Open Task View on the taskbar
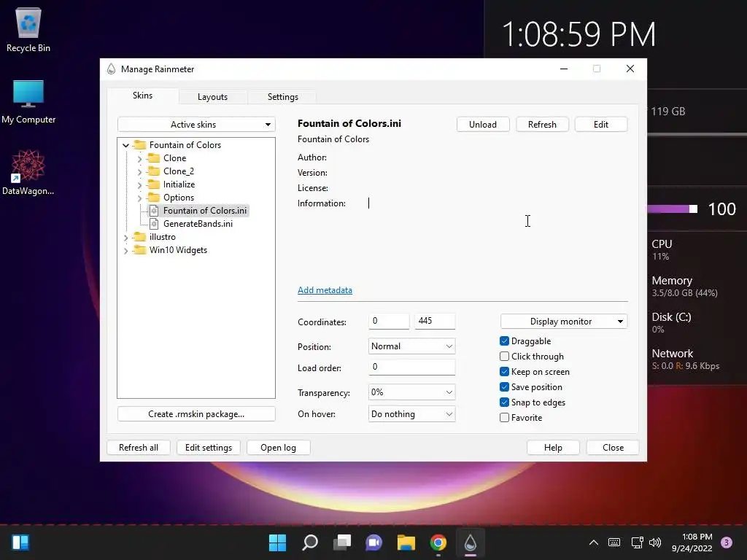The width and height of the screenshot is (747, 560). pos(342,542)
